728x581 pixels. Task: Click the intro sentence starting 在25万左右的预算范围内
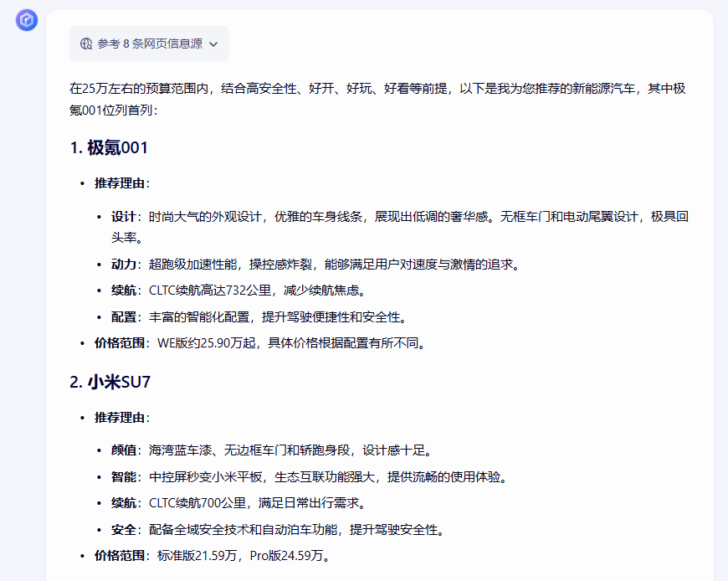[377, 100]
